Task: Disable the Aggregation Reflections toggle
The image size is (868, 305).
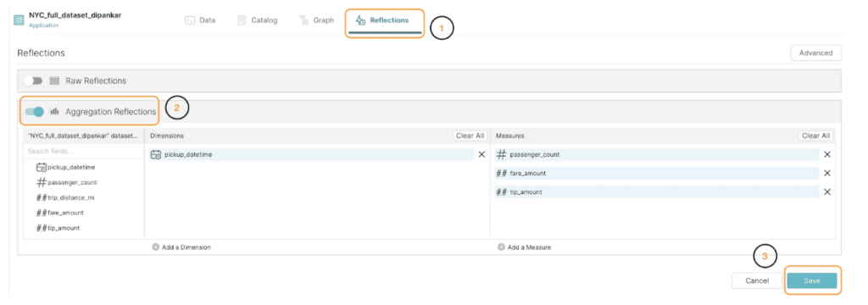Action: click(34, 111)
